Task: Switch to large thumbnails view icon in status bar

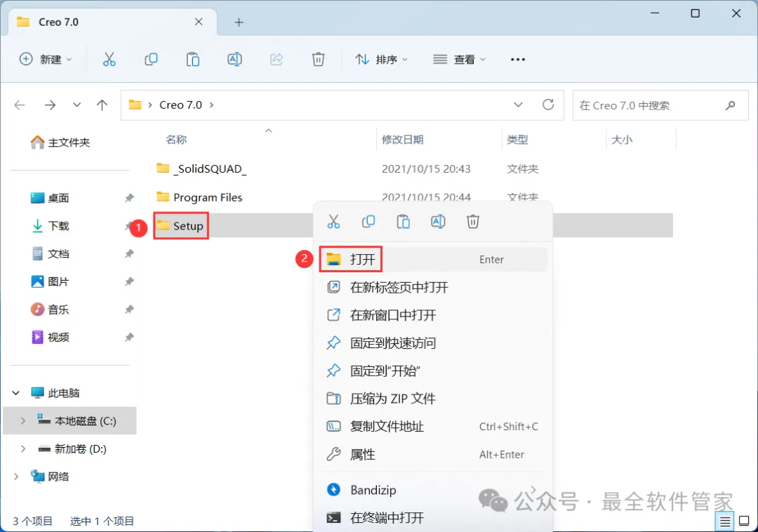Action: click(745, 521)
